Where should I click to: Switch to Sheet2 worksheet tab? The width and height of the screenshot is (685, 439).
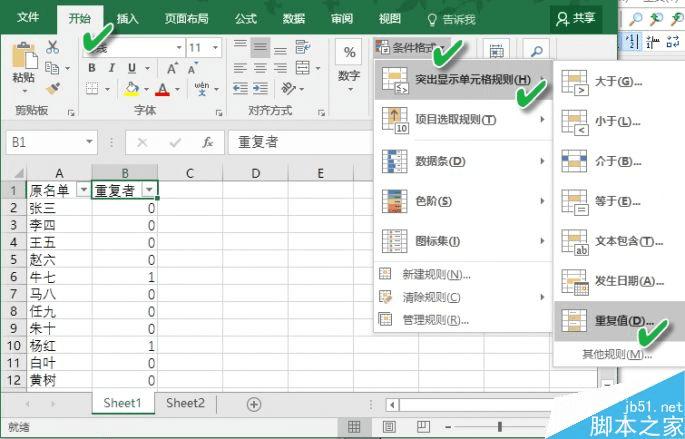click(185, 403)
